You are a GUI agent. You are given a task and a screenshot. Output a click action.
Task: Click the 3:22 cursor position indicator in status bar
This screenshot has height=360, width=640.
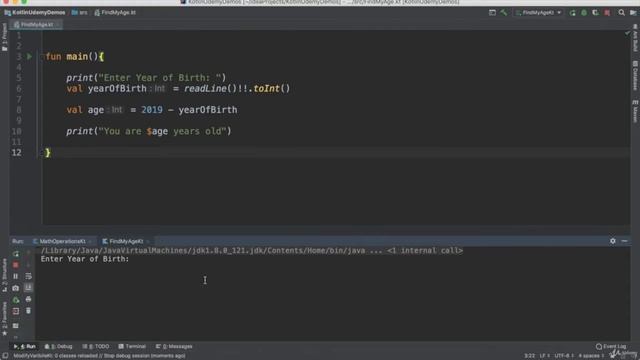[x=529, y=356]
